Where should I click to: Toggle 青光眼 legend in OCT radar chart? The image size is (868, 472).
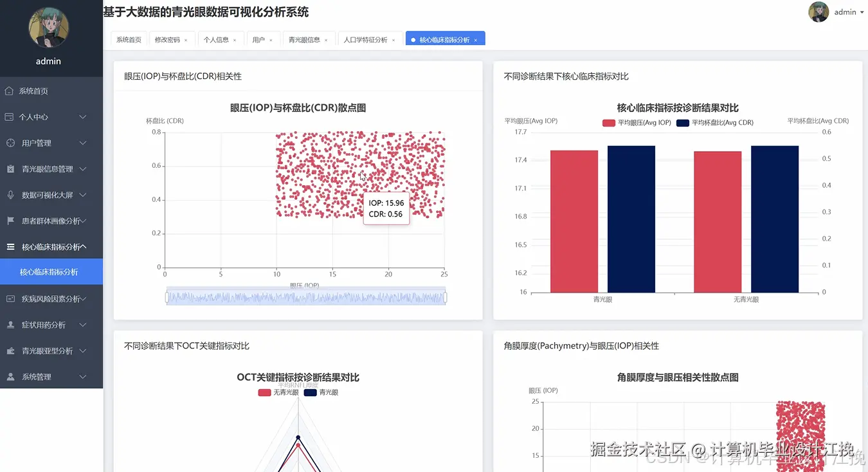tap(321, 392)
